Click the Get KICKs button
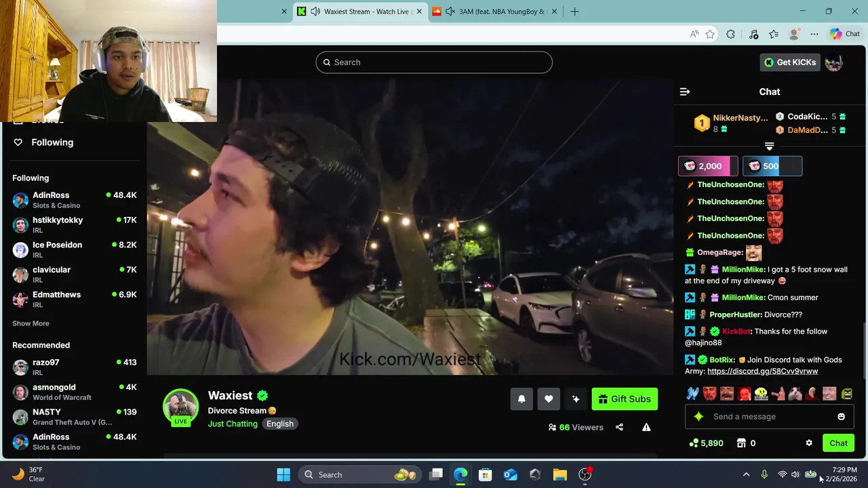The height and width of the screenshot is (488, 868). coord(790,62)
